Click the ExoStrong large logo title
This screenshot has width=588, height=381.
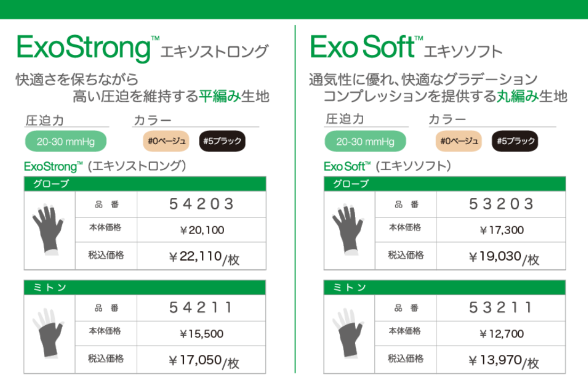(x=84, y=48)
